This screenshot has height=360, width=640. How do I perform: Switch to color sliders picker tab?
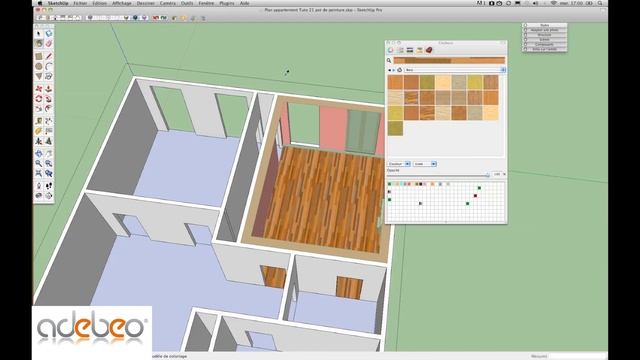coord(400,50)
